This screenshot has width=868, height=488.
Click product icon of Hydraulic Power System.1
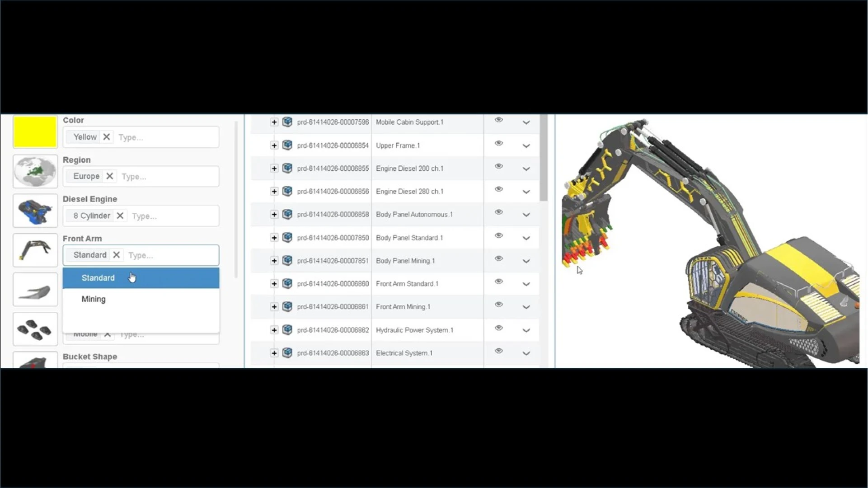coord(287,330)
